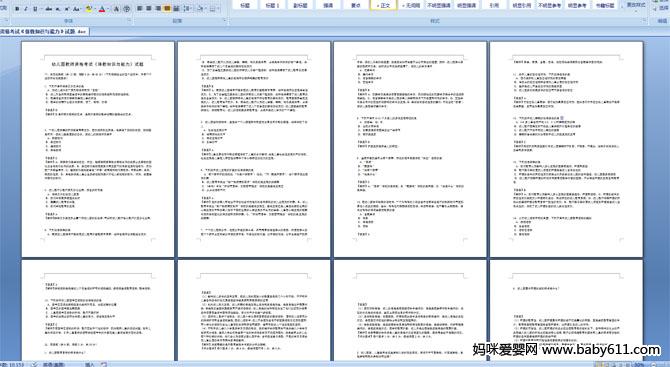Apply the red font color
This screenshot has width=670, height=367.
pyautogui.click(x=102, y=9)
